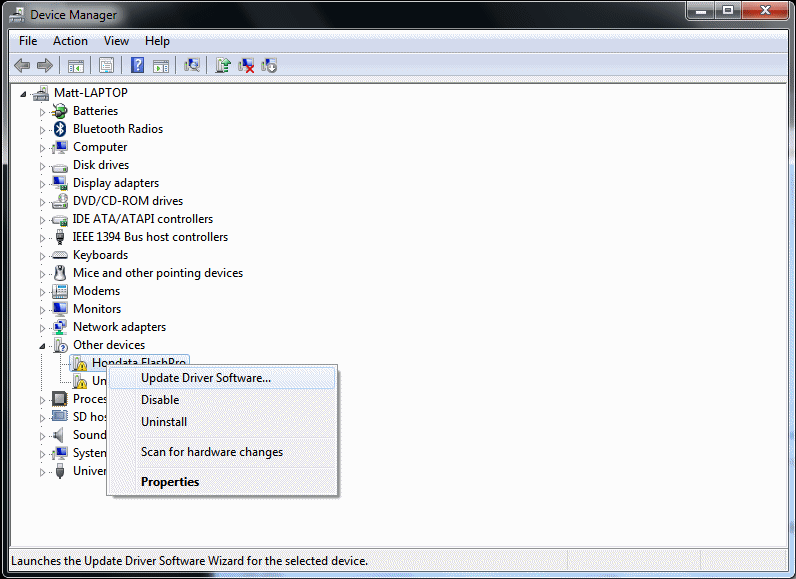Screen dimensions: 796x579
Task: Expand the Display adapters node
Action: point(42,184)
